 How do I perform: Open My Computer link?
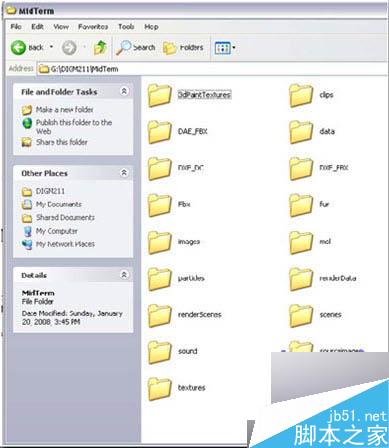57,231
